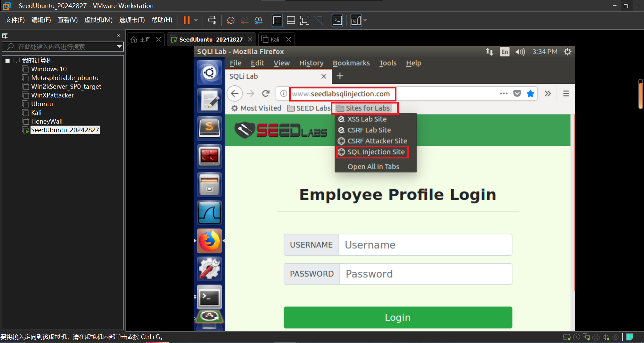The width and height of the screenshot is (644, 343).
Task: Click the library search field
Action: click(63, 47)
